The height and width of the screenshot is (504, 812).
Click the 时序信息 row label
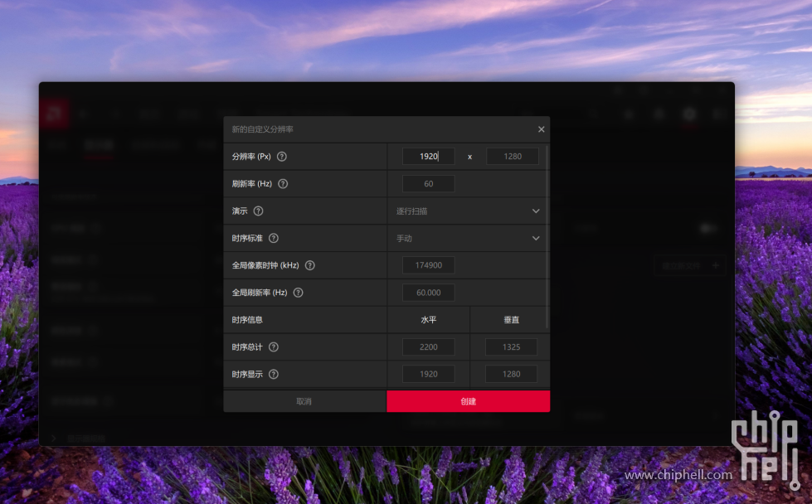coord(247,320)
